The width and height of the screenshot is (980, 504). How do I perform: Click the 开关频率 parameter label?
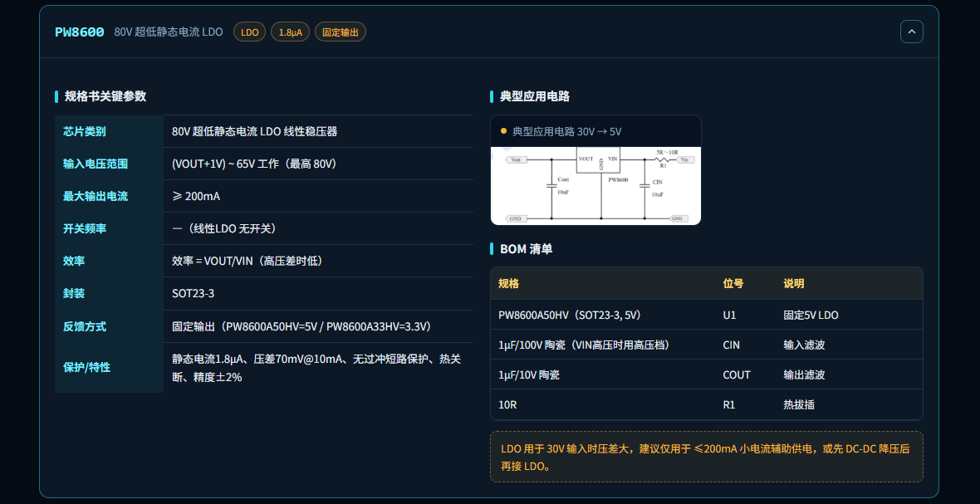(x=85, y=228)
